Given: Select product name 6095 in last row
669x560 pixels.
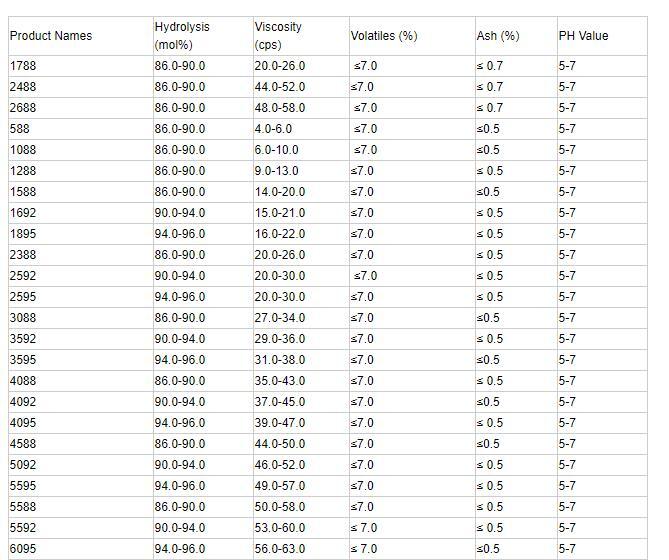Looking at the screenshot, I should pyautogui.click(x=23, y=549).
